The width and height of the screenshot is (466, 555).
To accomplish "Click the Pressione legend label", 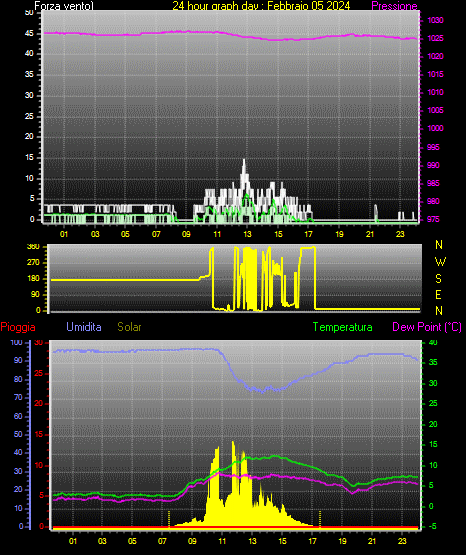I will 394,6.
